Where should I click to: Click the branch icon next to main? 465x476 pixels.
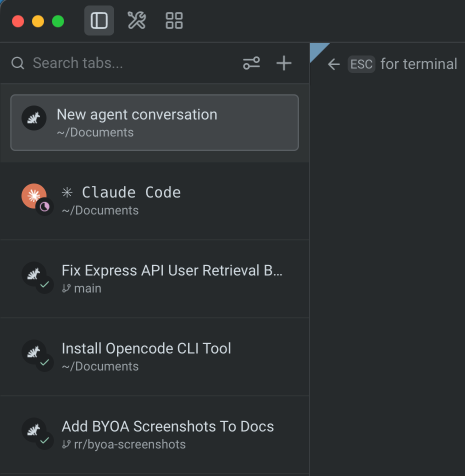65,288
